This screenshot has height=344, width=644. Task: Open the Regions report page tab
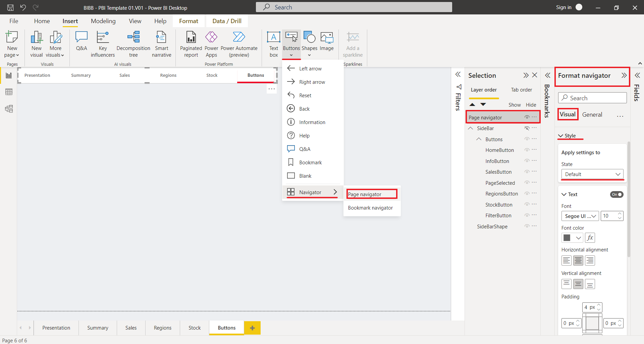point(162,328)
